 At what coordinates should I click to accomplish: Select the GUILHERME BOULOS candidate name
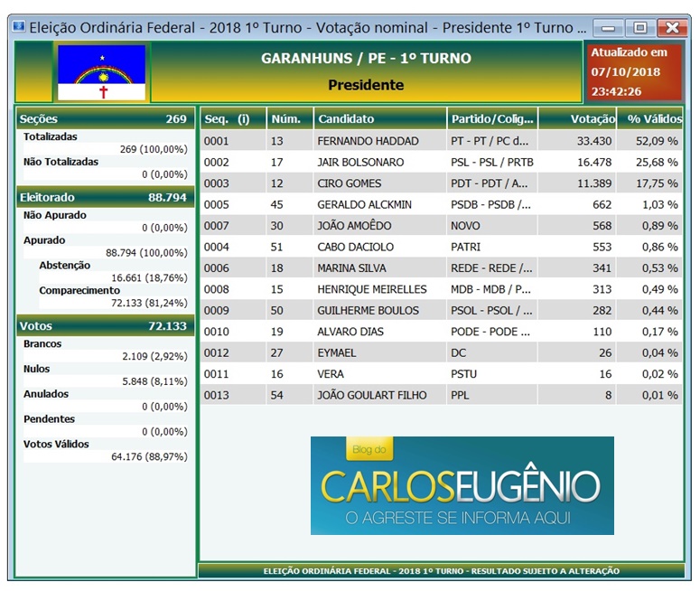tap(369, 311)
